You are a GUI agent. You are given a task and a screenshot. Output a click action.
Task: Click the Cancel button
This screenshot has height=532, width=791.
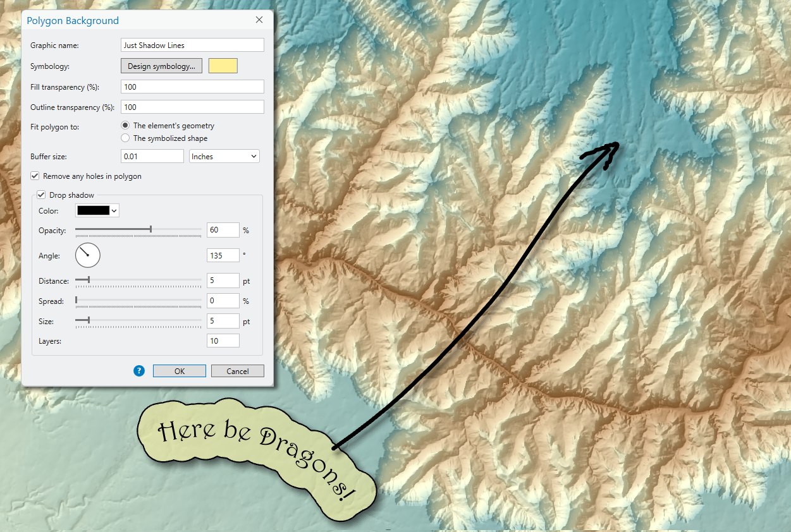(238, 371)
